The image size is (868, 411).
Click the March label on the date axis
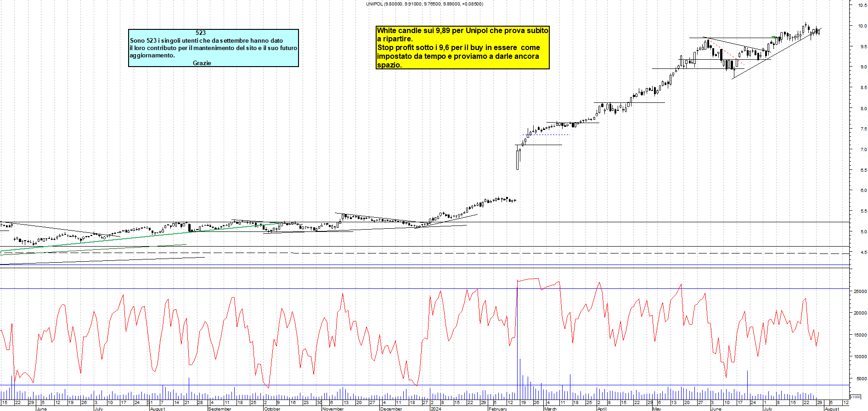550,409
